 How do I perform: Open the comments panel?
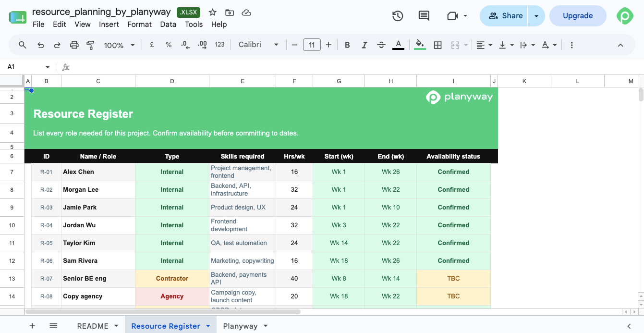click(424, 16)
